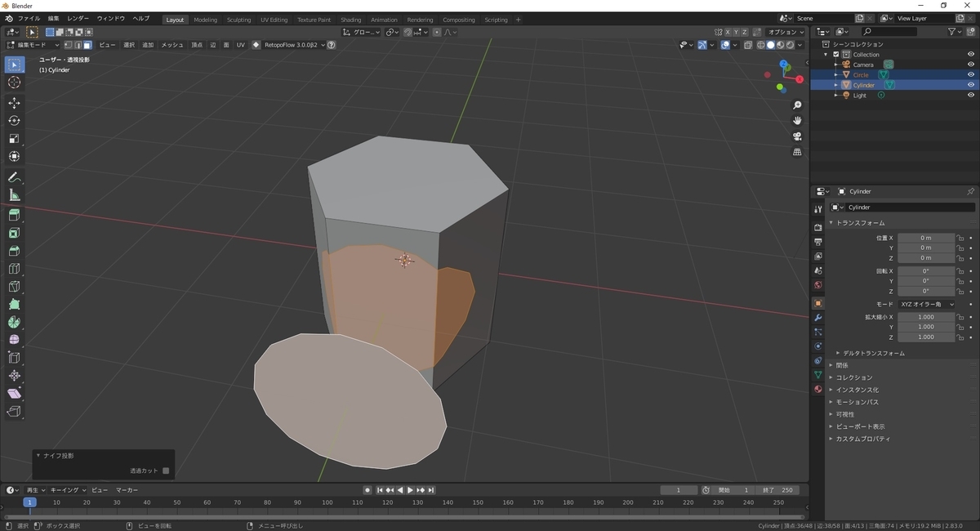Click the zoom magnifier viewport icon
The height and width of the screenshot is (531, 980).
pos(798,105)
